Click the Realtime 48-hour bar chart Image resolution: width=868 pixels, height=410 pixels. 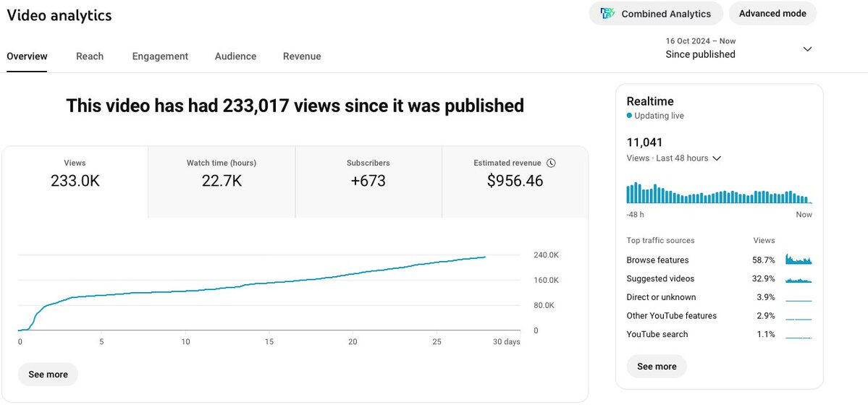point(719,194)
